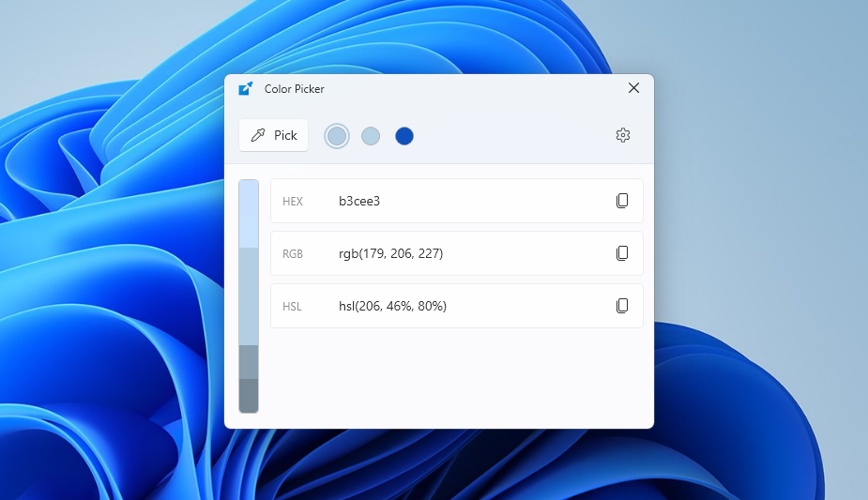Open Color Picker settings gear
Screen dimensions: 868x500
(x=622, y=136)
